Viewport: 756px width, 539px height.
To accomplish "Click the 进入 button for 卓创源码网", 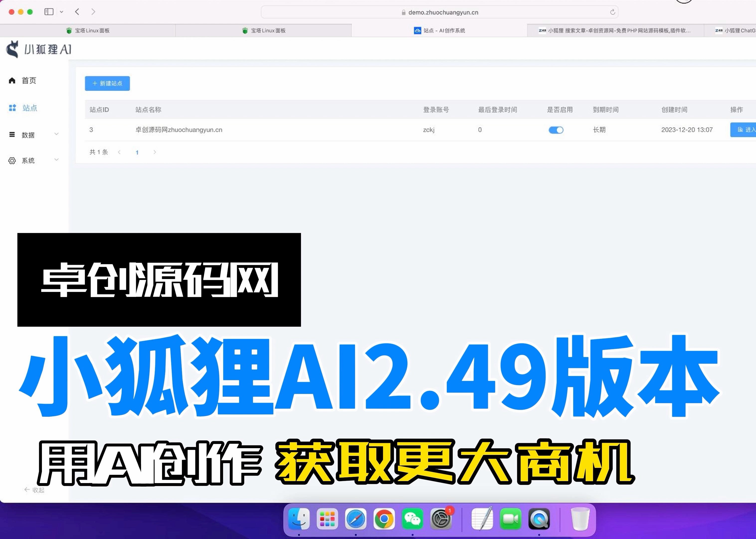I will click(743, 130).
